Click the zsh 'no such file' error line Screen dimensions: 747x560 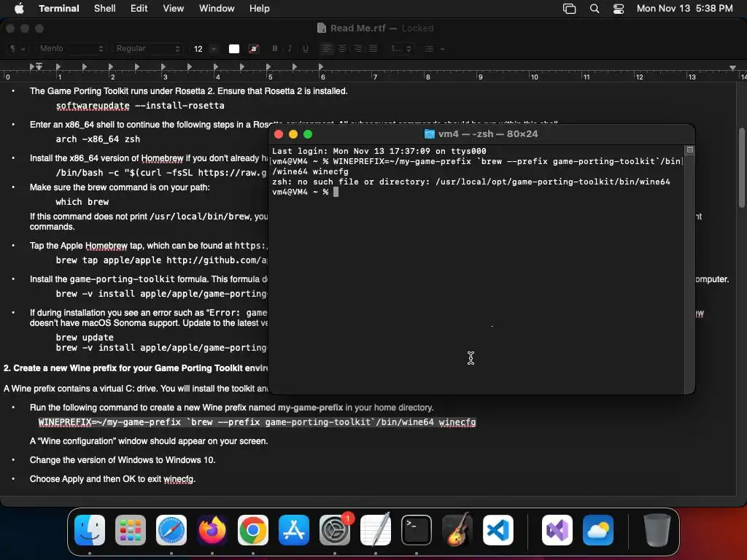click(471, 182)
